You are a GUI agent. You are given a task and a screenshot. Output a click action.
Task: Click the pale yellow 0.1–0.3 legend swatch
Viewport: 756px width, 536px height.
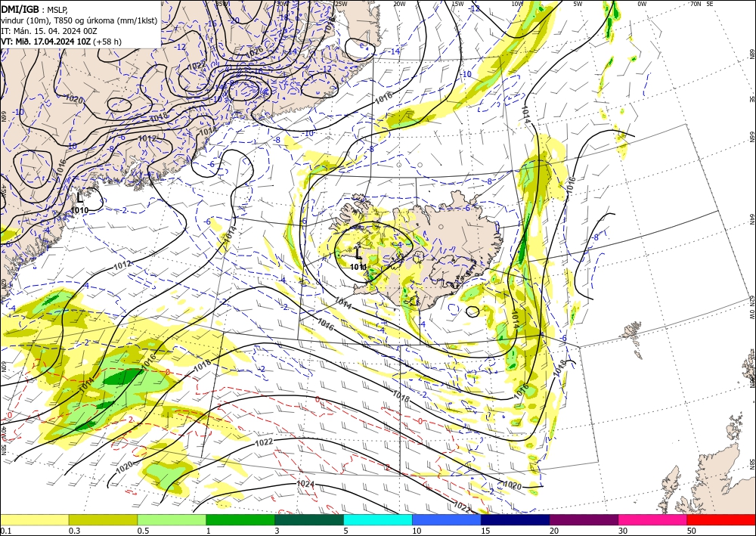(x=34, y=519)
